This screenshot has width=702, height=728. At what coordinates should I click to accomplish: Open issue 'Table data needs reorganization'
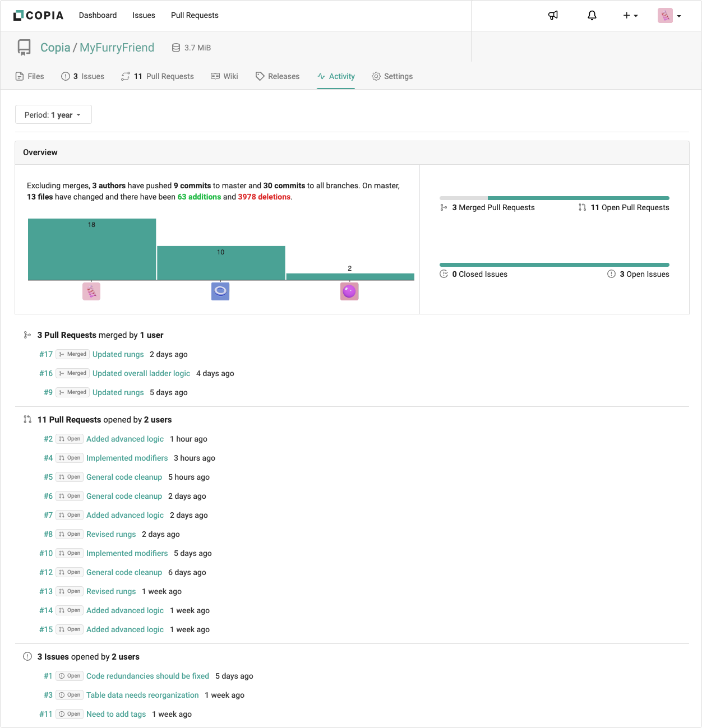pyautogui.click(x=142, y=695)
